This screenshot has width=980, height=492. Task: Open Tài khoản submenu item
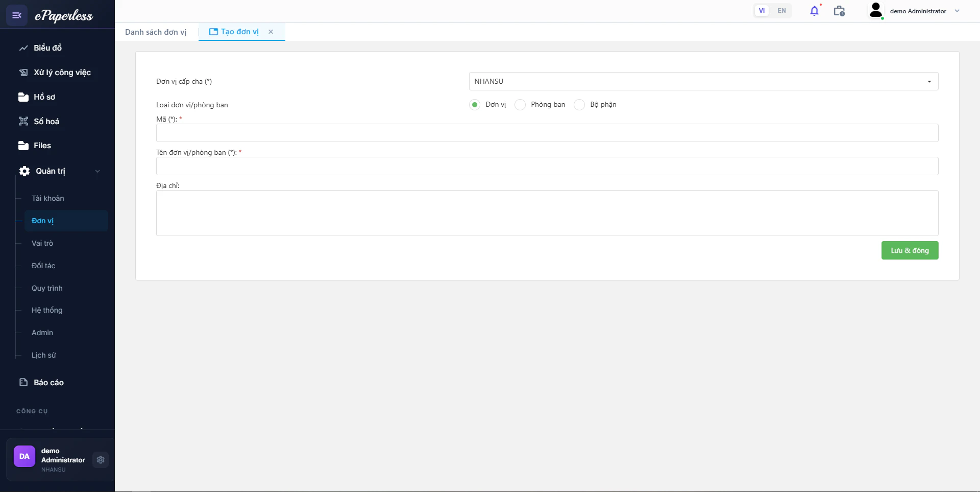point(48,198)
